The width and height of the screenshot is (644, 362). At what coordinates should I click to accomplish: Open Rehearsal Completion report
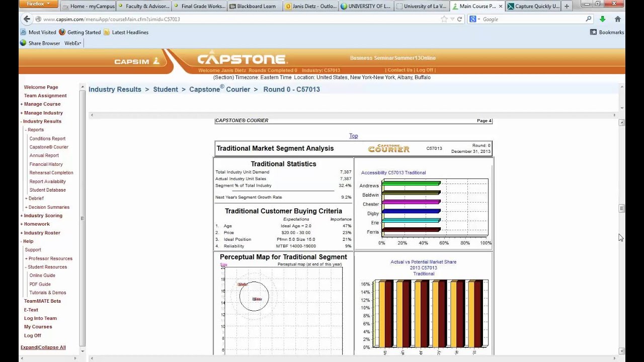point(51,173)
